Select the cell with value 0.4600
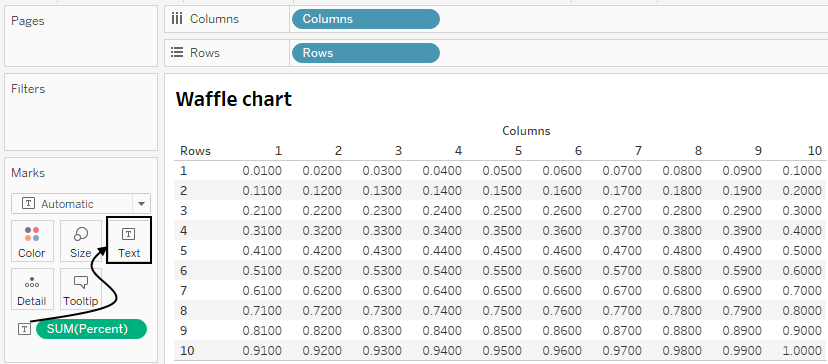Image resolution: width=828 pixels, height=364 pixels. click(x=562, y=251)
